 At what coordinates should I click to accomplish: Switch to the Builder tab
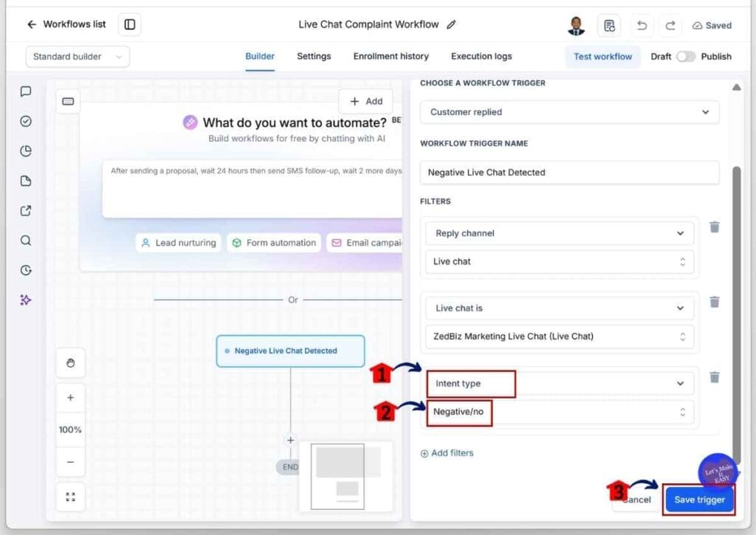pos(260,56)
